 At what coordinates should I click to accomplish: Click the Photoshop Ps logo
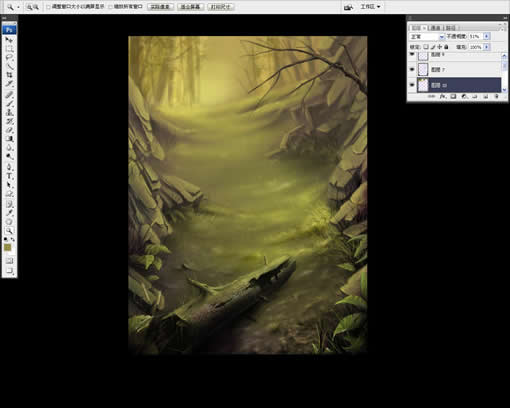9,30
